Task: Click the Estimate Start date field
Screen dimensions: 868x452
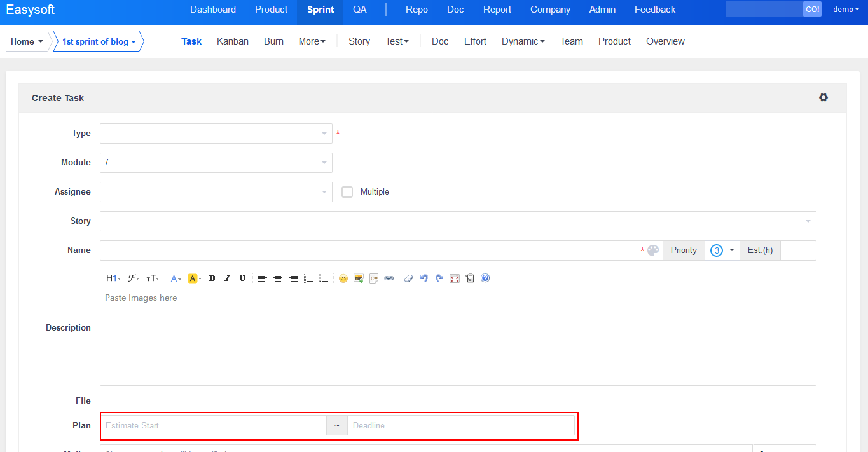Action: 214,425
